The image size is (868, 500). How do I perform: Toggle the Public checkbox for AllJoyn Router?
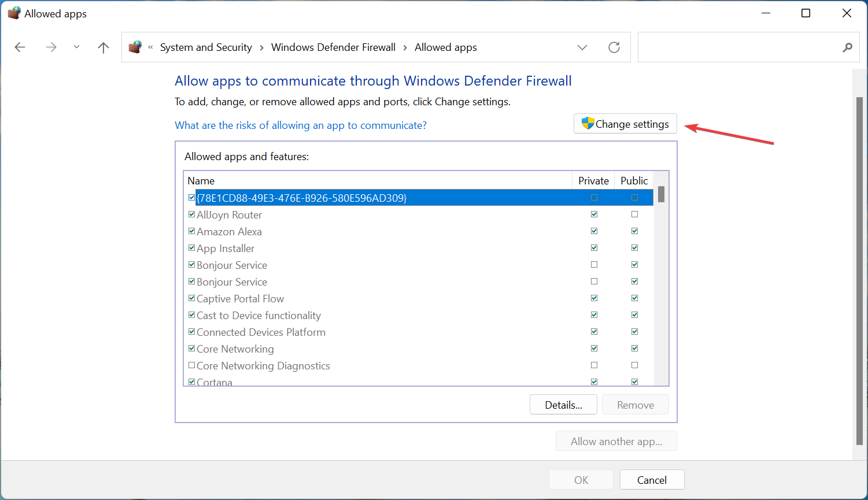click(x=634, y=214)
